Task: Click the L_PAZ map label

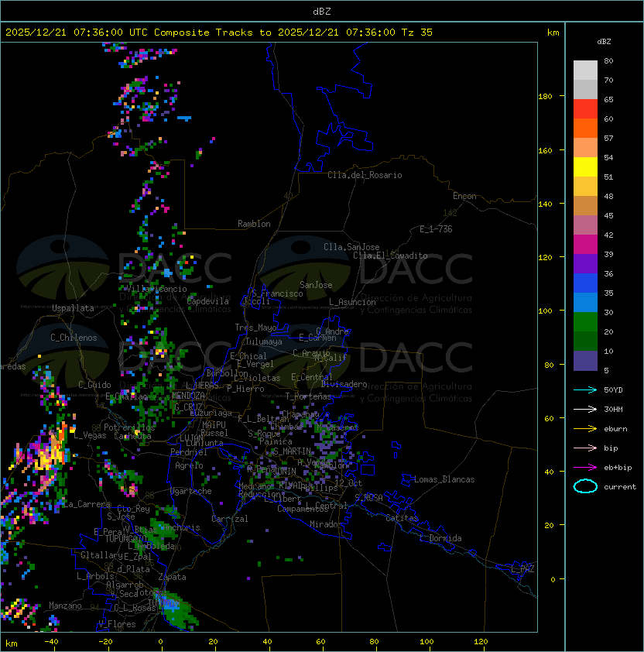Action: click(x=522, y=569)
